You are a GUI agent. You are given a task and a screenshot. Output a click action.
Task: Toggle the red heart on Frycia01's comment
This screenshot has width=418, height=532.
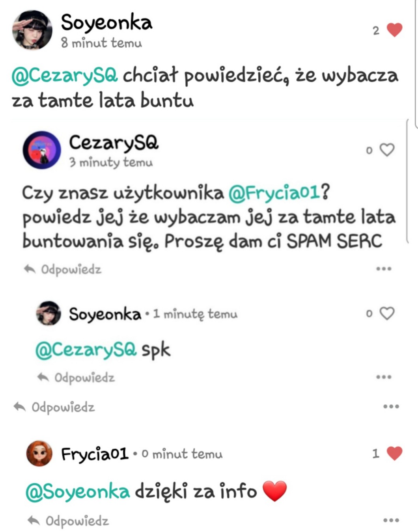pos(394,453)
